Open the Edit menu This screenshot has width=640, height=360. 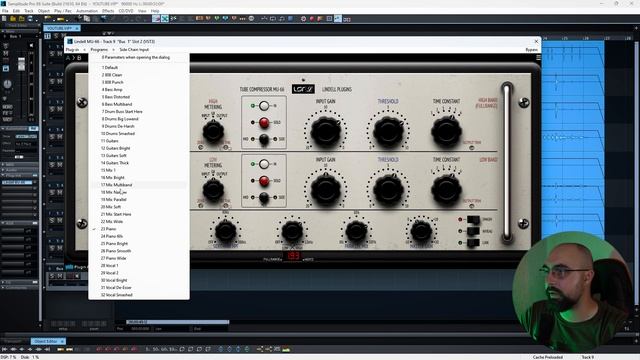(x=16, y=11)
